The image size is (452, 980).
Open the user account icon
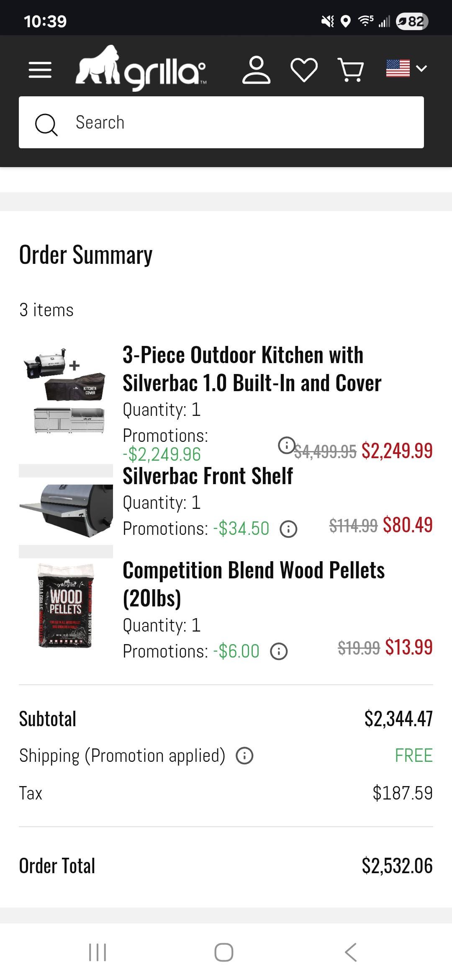click(x=256, y=70)
